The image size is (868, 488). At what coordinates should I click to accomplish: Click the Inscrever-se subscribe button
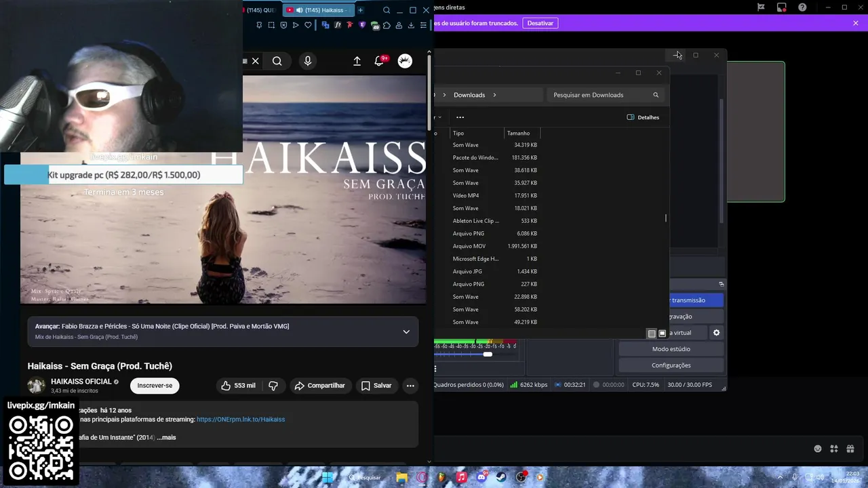155,386
